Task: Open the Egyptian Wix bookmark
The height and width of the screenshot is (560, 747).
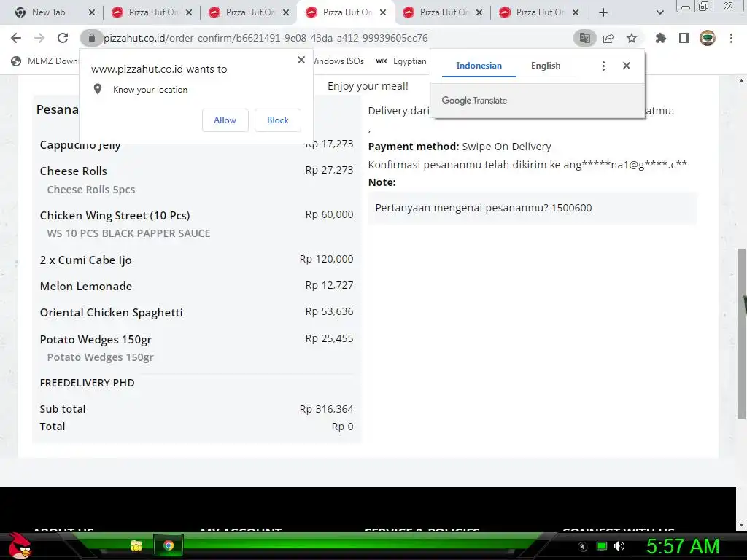Action: click(401, 61)
